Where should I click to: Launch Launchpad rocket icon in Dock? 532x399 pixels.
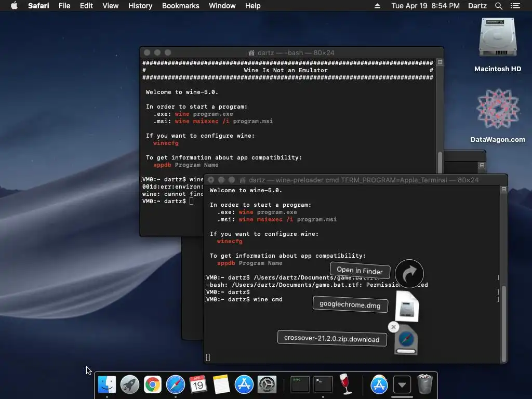click(x=129, y=384)
